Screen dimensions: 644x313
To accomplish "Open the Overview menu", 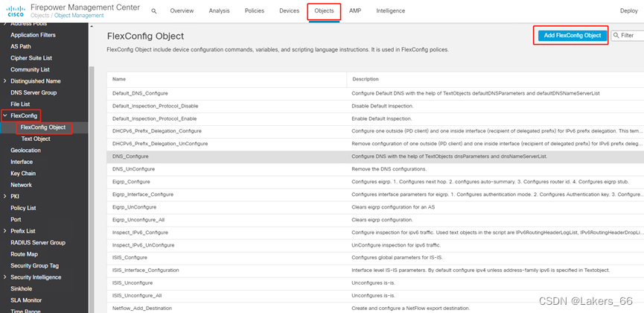I will tap(182, 11).
